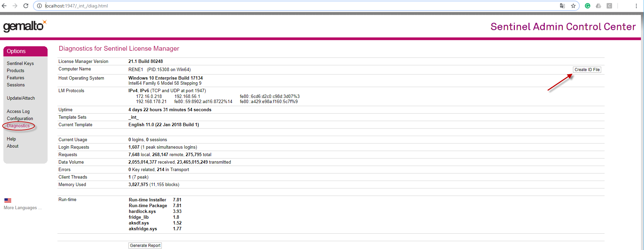Click the gray cloud extension icon

pos(598,6)
